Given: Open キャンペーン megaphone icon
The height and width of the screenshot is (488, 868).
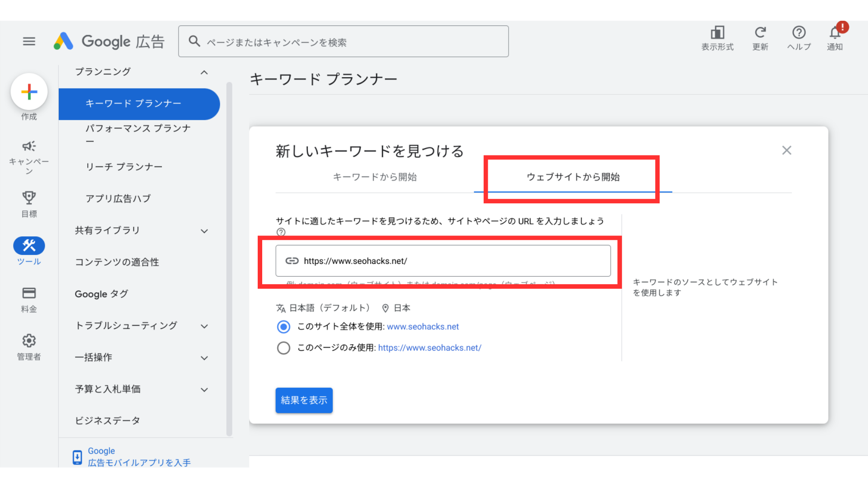Looking at the screenshot, I should 29,146.
